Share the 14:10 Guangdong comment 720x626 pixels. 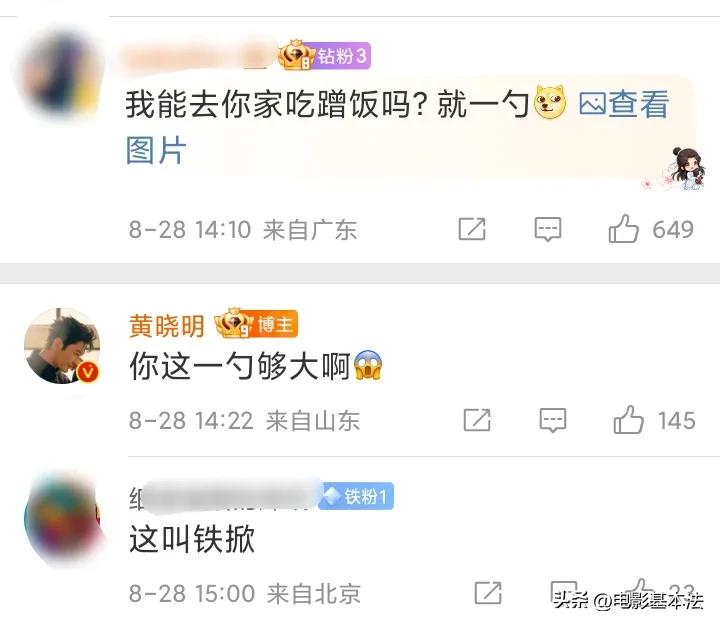tap(472, 229)
